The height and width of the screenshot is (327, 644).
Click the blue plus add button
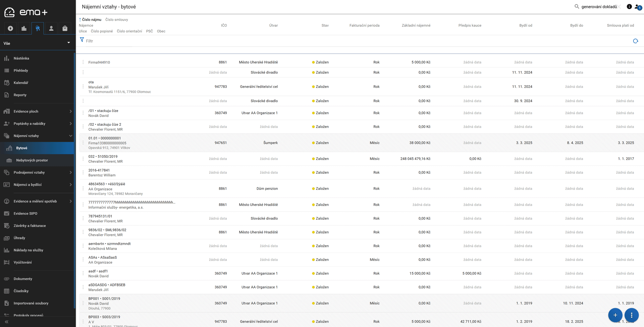(x=615, y=315)
